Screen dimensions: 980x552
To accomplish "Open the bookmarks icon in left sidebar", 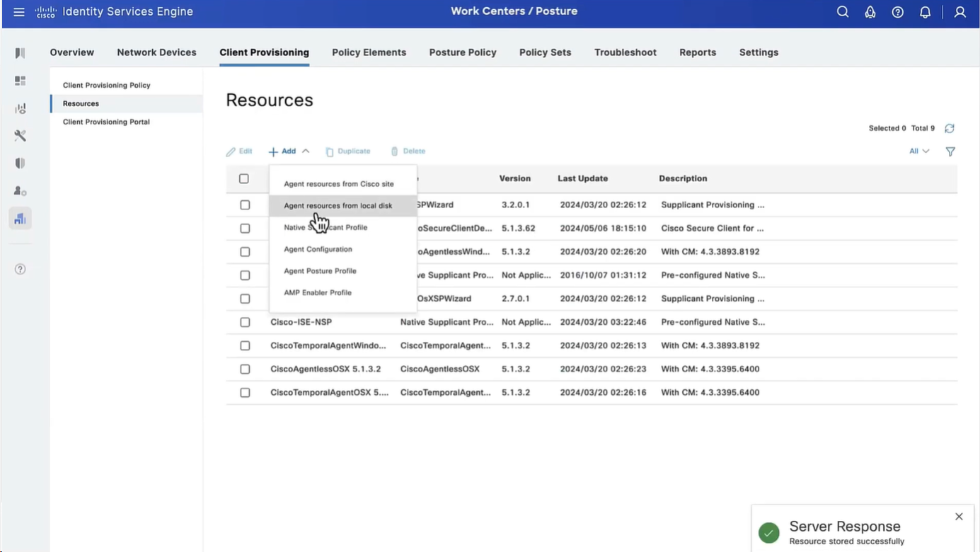I will click(20, 53).
